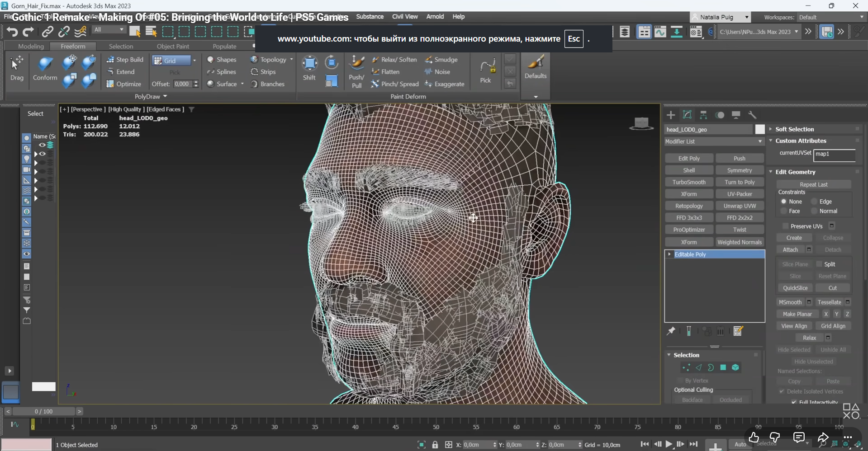Click the Undo arrow icon
The width and height of the screenshot is (868, 451).
12,32
